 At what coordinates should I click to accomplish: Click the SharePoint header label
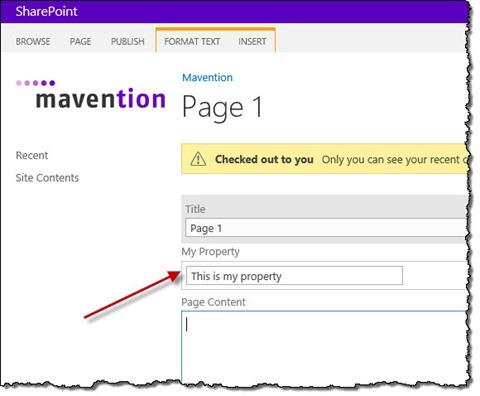(x=46, y=11)
